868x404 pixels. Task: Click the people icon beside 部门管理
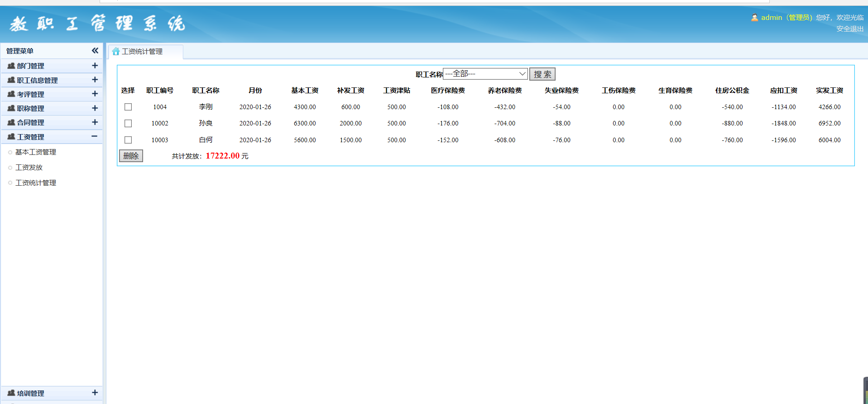[11, 66]
